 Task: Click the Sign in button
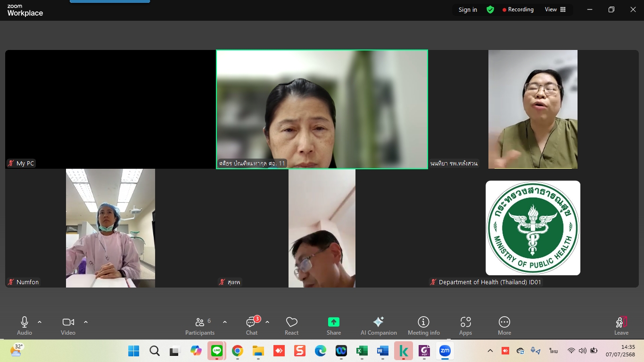468,9
